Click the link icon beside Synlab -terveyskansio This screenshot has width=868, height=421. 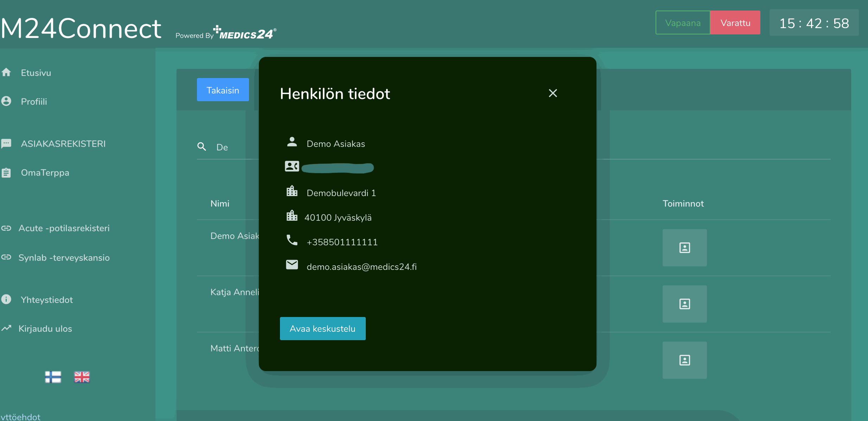pyautogui.click(x=6, y=257)
